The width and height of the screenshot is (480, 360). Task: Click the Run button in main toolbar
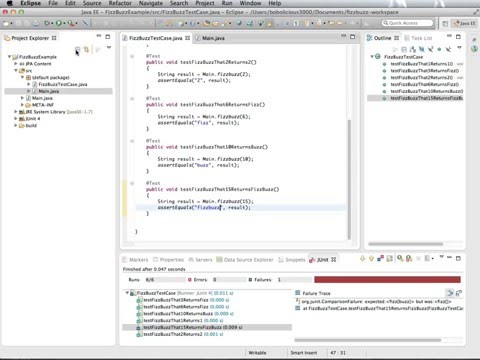click(x=59, y=23)
